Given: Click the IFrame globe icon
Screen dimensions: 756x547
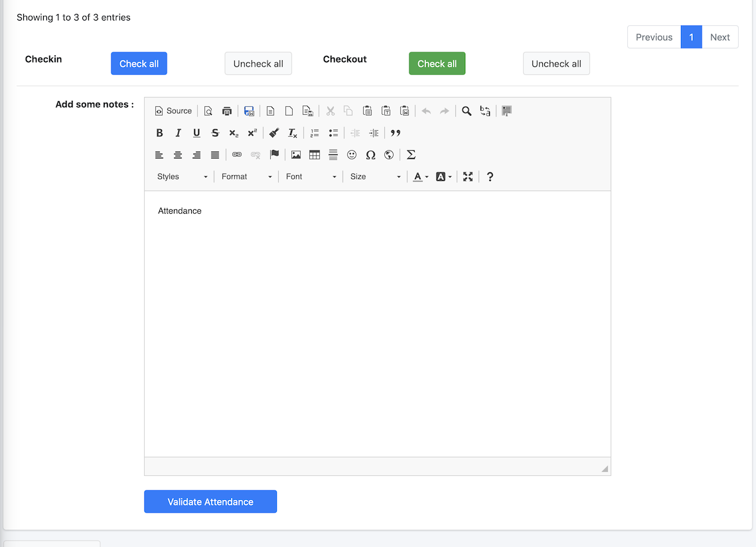Looking at the screenshot, I should [x=389, y=155].
